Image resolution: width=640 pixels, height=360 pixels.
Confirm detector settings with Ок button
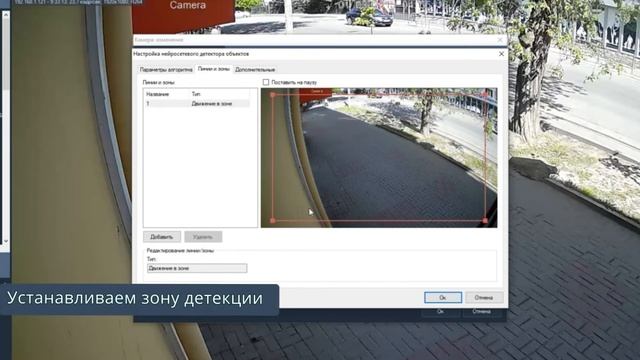point(443,298)
